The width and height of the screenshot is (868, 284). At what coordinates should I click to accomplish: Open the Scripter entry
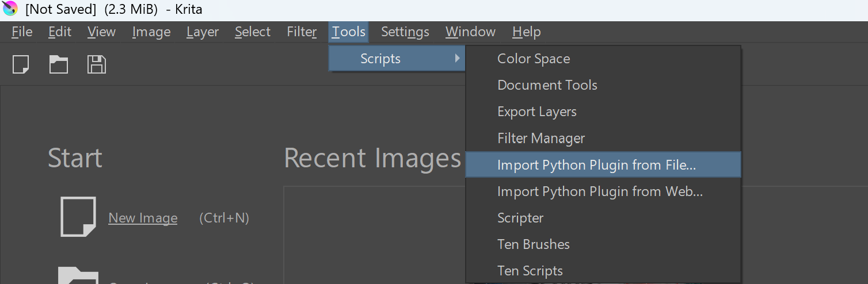pyautogui.click(x=520, y=218)
